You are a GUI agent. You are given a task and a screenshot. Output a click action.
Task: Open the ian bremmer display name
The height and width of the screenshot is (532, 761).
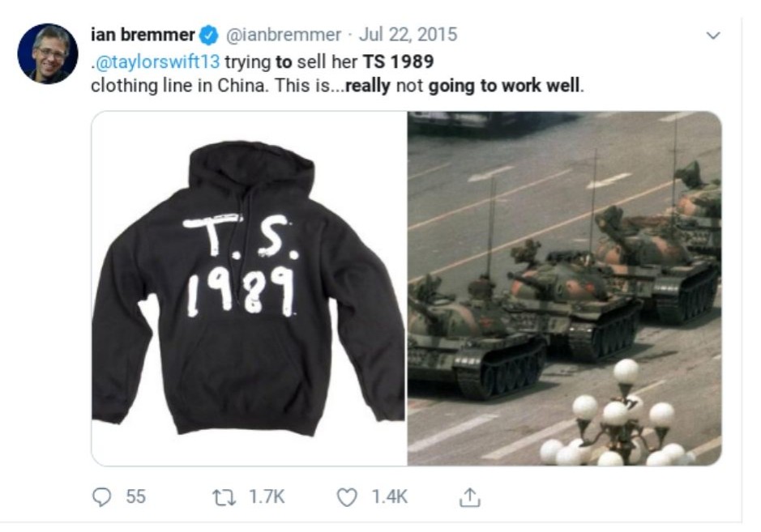(x=143, y=35)
